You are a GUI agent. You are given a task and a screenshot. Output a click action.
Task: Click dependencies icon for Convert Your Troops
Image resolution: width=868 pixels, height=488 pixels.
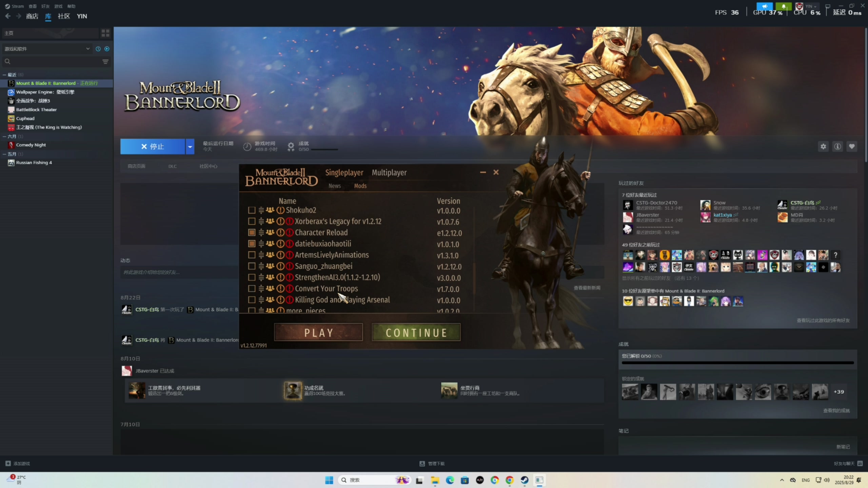[270, 288]
